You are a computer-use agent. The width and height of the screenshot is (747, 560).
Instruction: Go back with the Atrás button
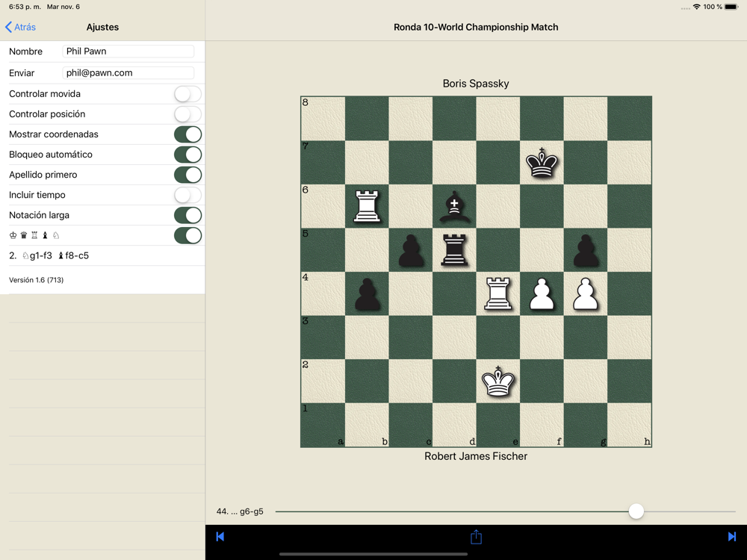(20, 27)
